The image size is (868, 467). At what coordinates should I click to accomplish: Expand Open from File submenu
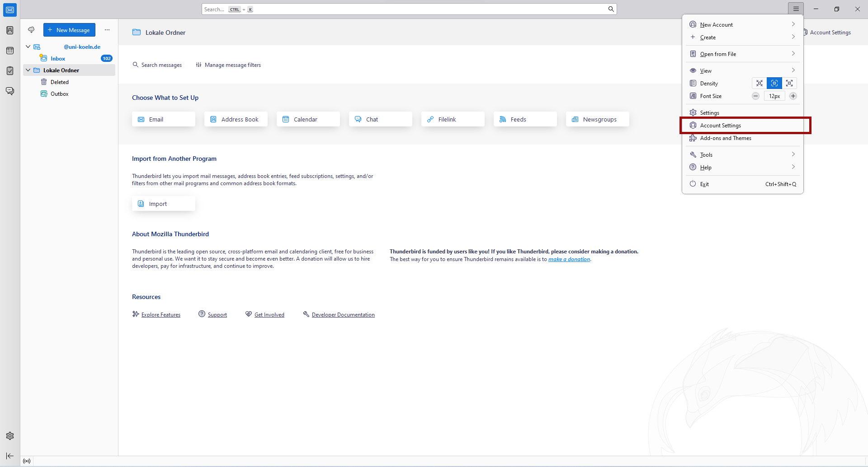pyautogui.click(x=743, y=54)
